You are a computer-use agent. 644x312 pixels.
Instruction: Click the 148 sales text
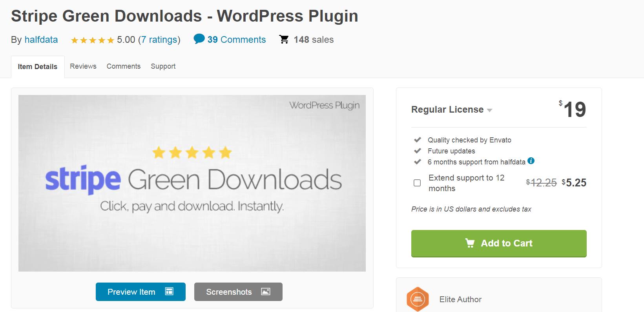[x=314, y=40]
